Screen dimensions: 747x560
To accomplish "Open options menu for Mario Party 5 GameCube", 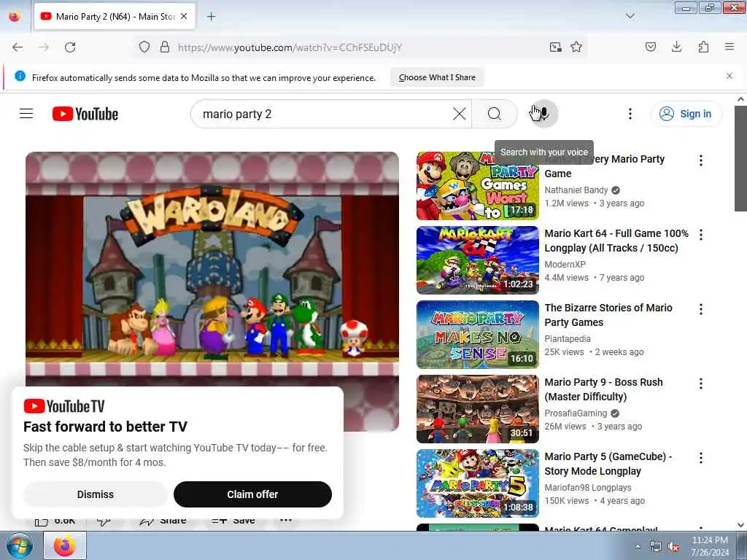I will pyautogui.click(x=701, y=458).
